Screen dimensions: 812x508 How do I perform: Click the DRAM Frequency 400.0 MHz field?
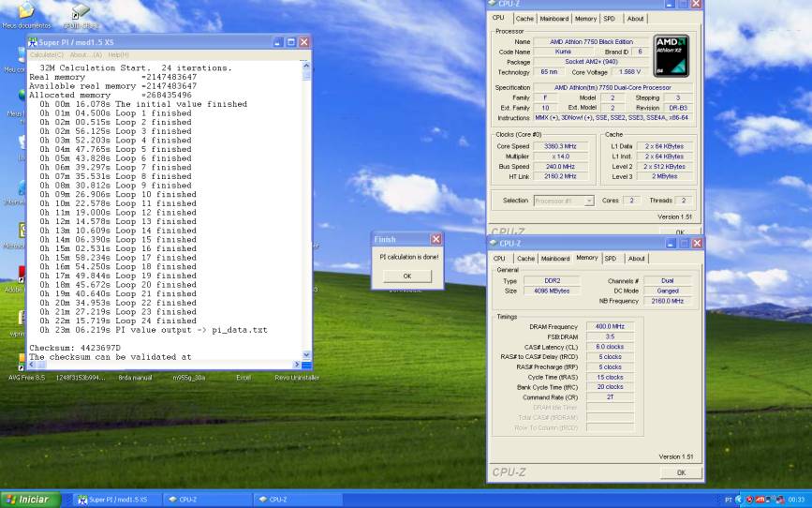(x=610, y=326)
